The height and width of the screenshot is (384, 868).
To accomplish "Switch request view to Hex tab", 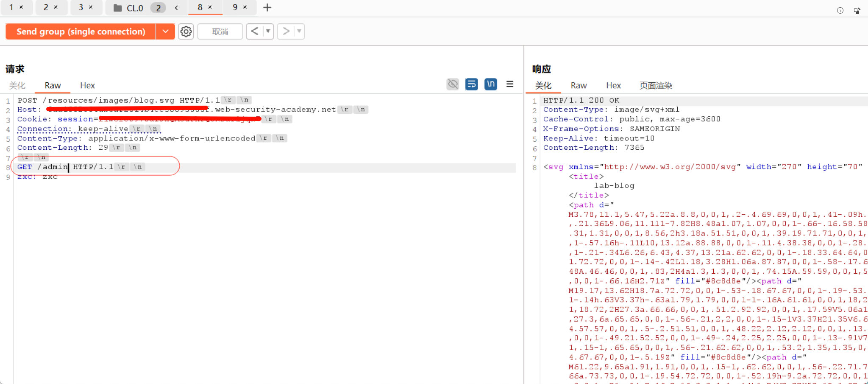I will point(87,86).
